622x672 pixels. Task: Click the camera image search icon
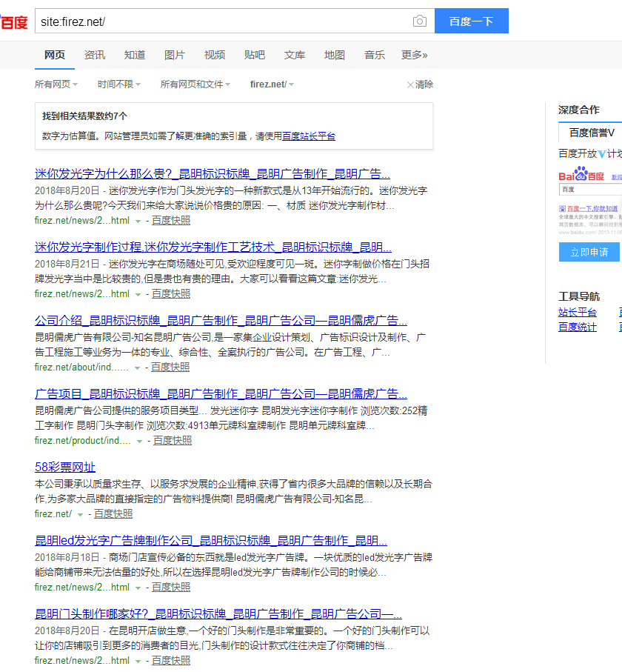420,21
